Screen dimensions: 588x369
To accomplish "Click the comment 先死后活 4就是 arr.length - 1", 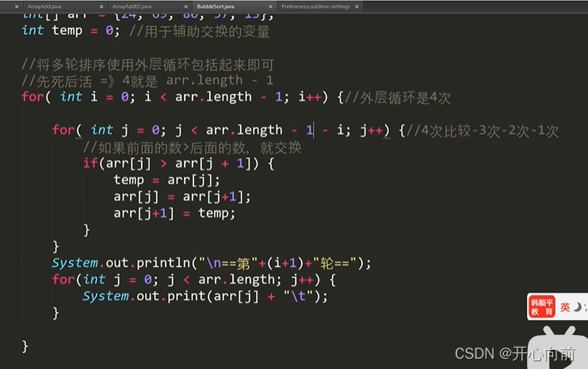I will tap(147, 81).
